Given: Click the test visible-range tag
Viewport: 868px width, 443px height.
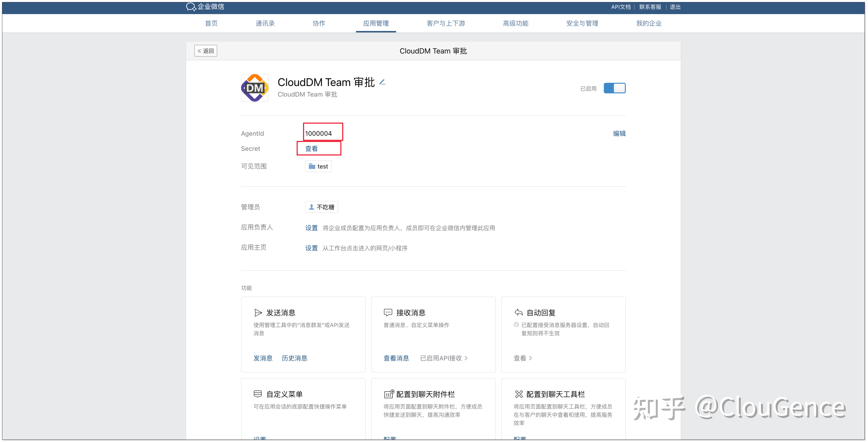Looking at the screenshot, I should tap(318, 166).
